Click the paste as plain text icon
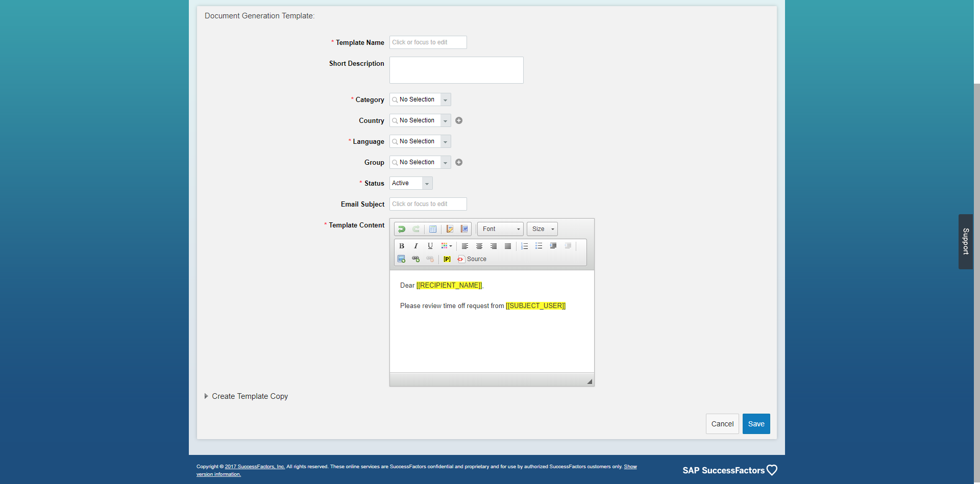The image size is (980, 484). tap(450, 229)
